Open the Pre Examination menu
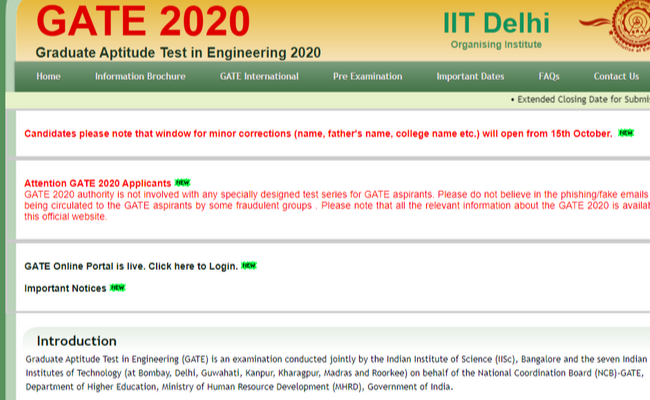Image resolution: width=650 pixels, height=400 pixels. (367, 76)
